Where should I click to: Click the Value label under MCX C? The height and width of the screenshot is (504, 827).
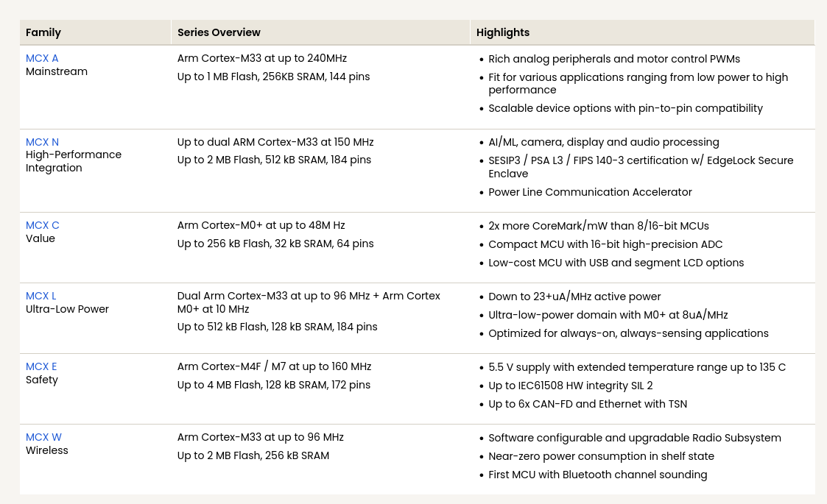tap(41, 239)
